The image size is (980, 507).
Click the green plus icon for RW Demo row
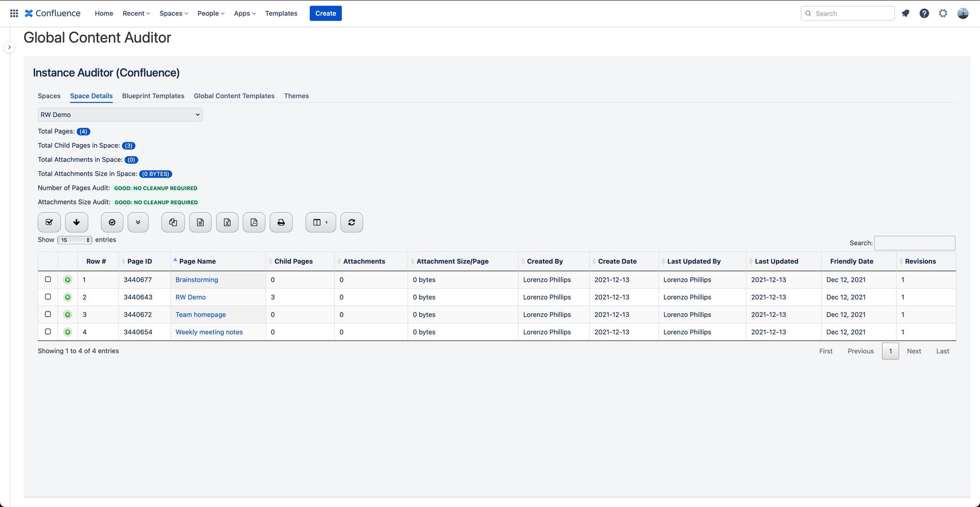(x=68, y=297)
